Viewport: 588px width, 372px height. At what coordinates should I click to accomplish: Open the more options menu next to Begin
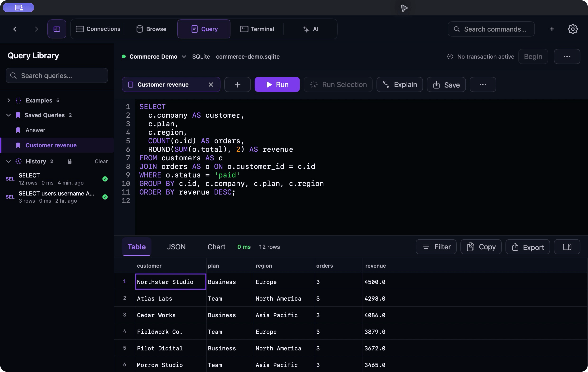pyautogui.click(x=567, y=56)
